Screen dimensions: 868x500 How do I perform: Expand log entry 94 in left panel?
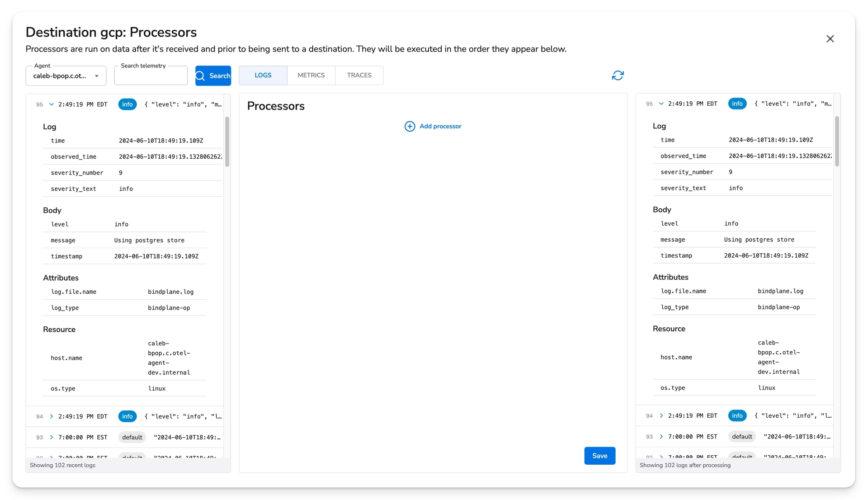pos(52,416)
